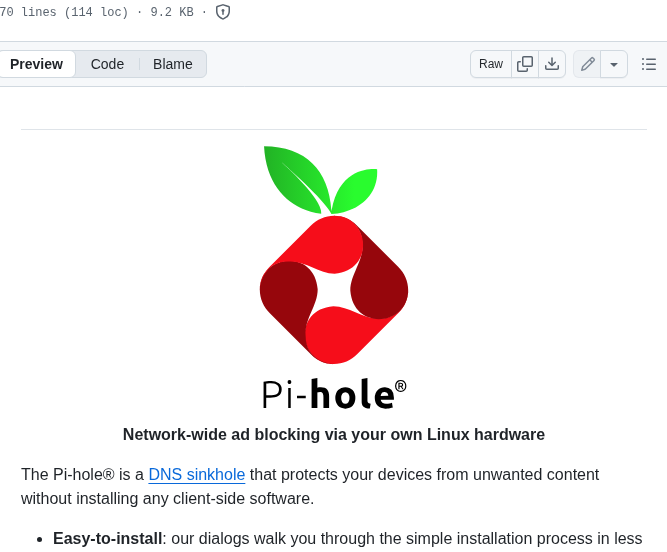667x552 pixels.
Task: Switch to the Code tab
Action: [x=107, y=64]
